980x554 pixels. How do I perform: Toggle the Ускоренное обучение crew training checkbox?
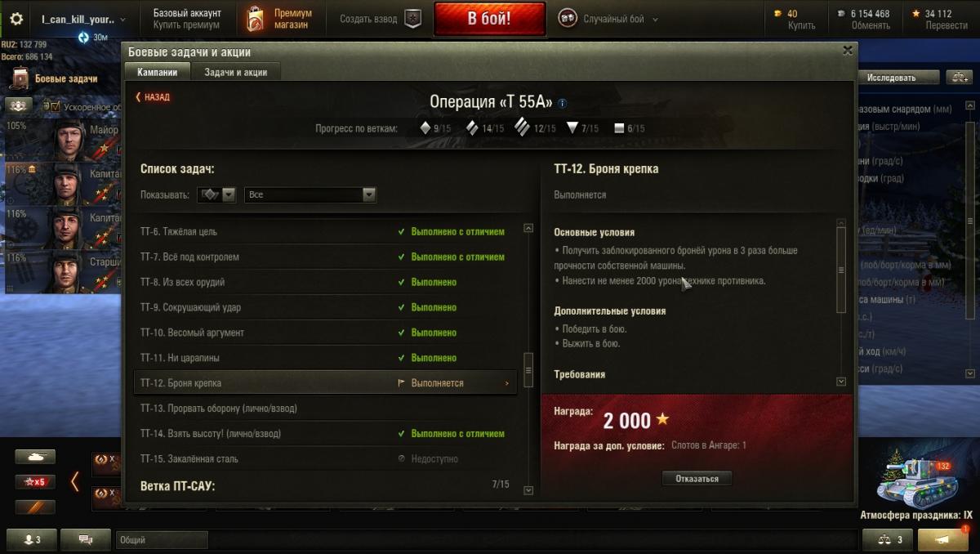click(x=56, y=106)
